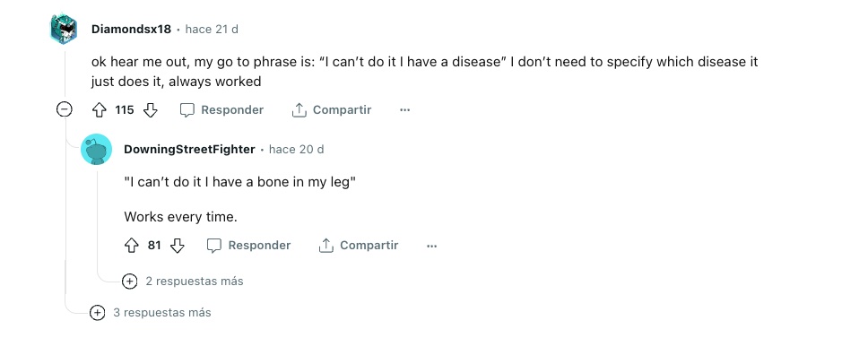Upvote Diamondsx18's comment
This screenshot has height=338, width=868.
pos(100,110)
